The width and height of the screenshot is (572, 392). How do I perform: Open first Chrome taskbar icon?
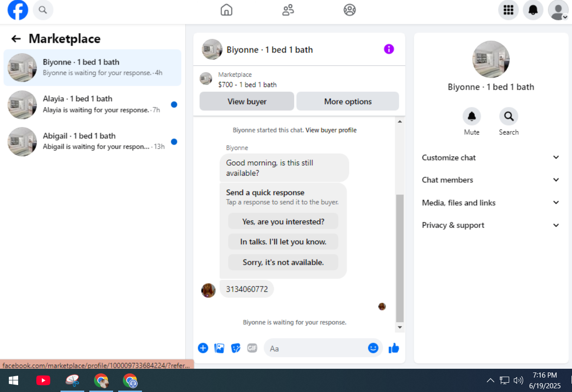pyautogui.click(x=101, y=380)
